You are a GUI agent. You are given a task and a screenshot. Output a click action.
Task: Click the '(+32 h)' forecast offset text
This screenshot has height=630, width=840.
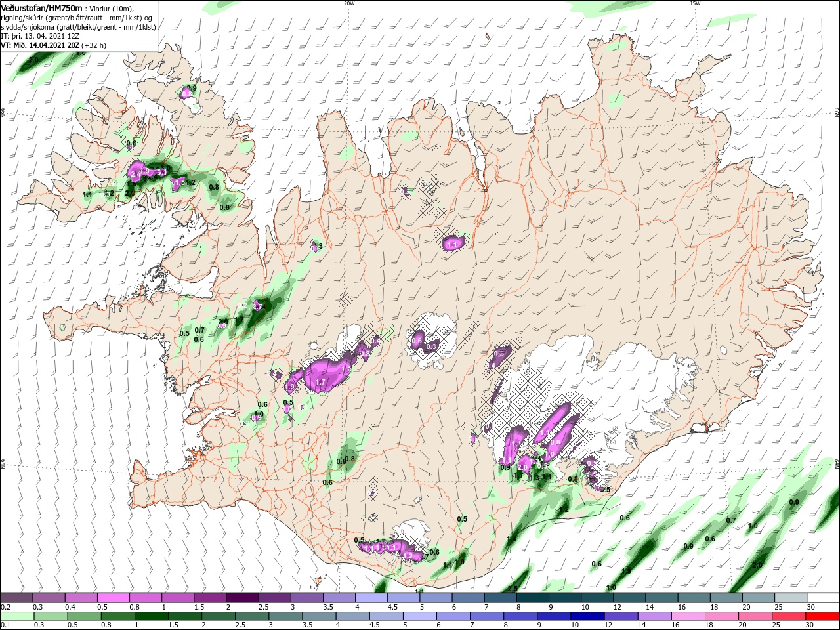tap(93, 45)
